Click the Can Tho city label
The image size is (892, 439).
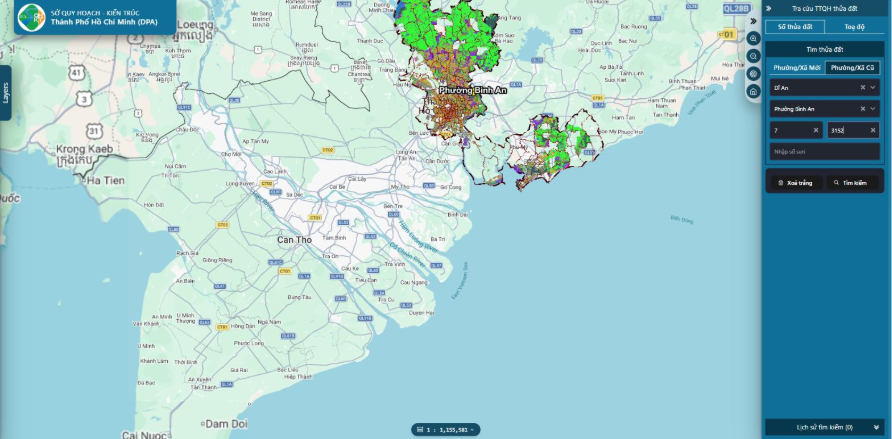[294, 240]
